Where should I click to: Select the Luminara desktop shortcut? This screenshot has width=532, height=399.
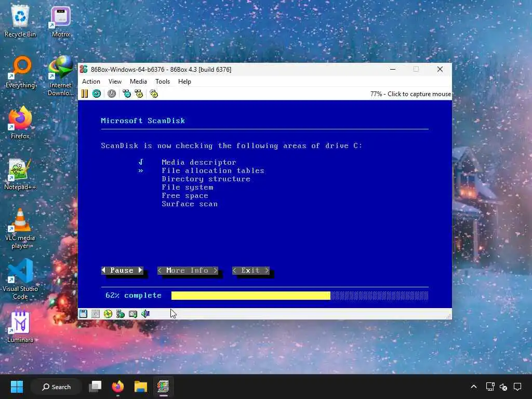click(x=20, y=327)
